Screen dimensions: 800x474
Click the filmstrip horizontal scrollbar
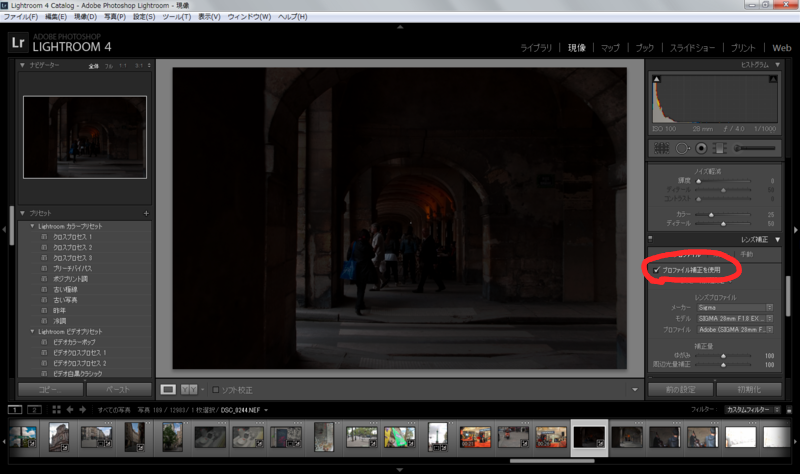pyautogui.click(x=552, y=461)
